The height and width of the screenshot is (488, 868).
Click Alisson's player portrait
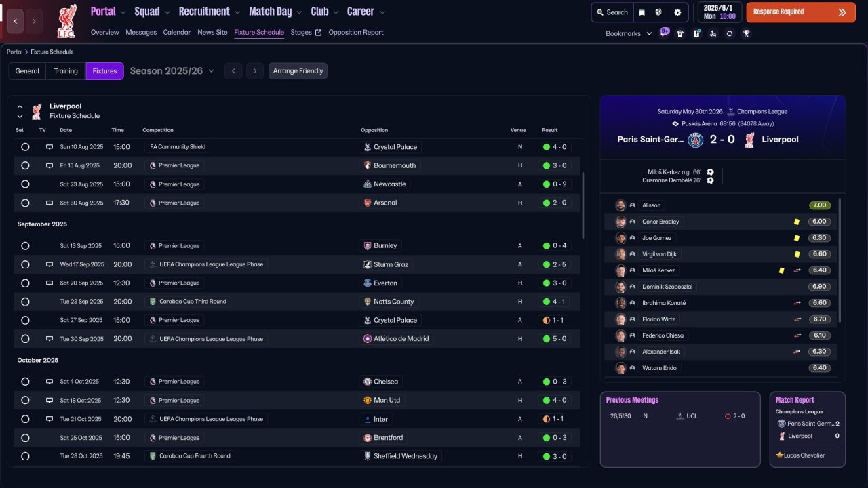coord(620,205)
